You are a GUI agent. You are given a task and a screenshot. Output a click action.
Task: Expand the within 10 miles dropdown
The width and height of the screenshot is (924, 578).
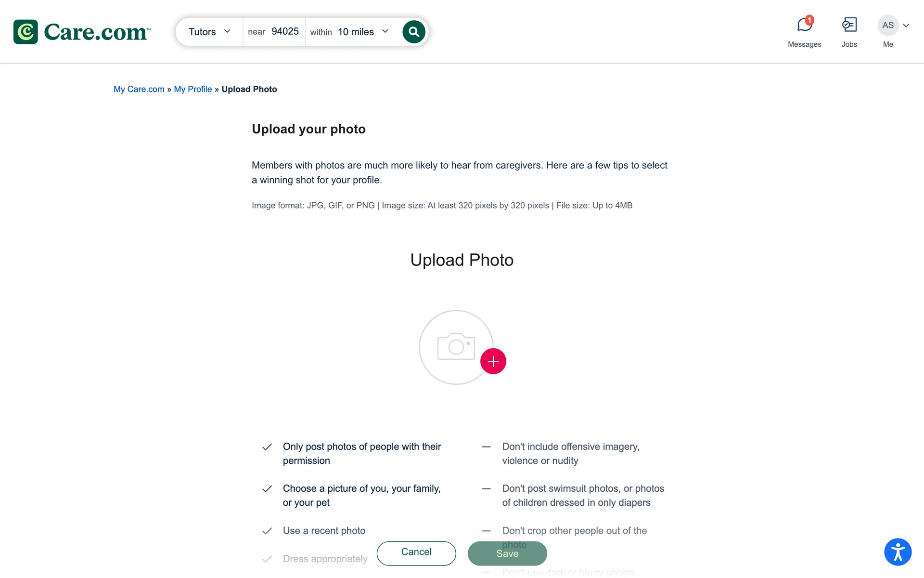(x=349, y=32)
